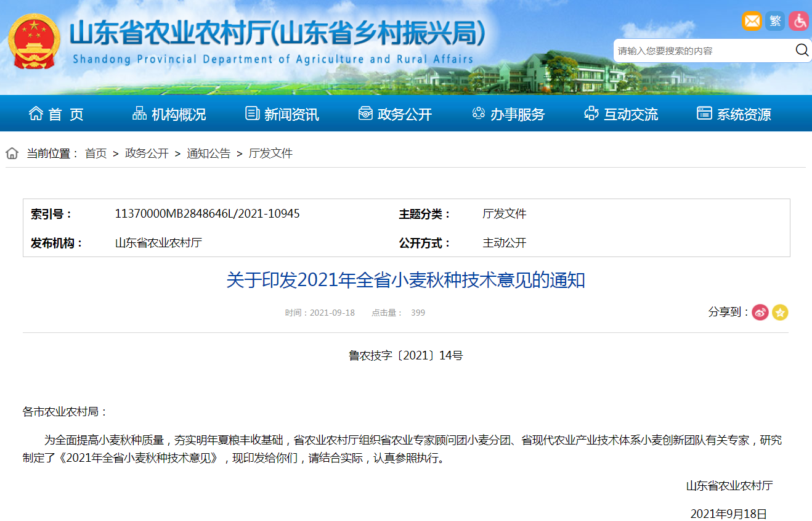The height and width of the screenshot is (521, 812).
Task: Click the search magnifier icon
Action: point(802,50)
